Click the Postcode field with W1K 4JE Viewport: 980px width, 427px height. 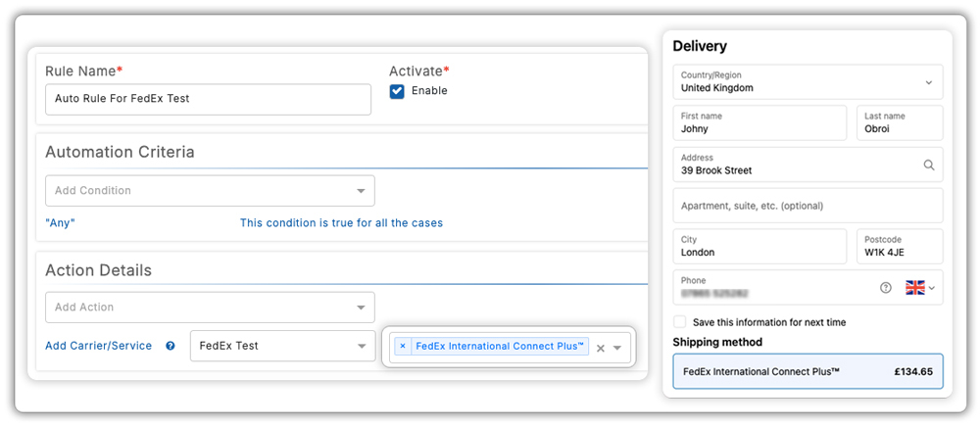point(900,247)
